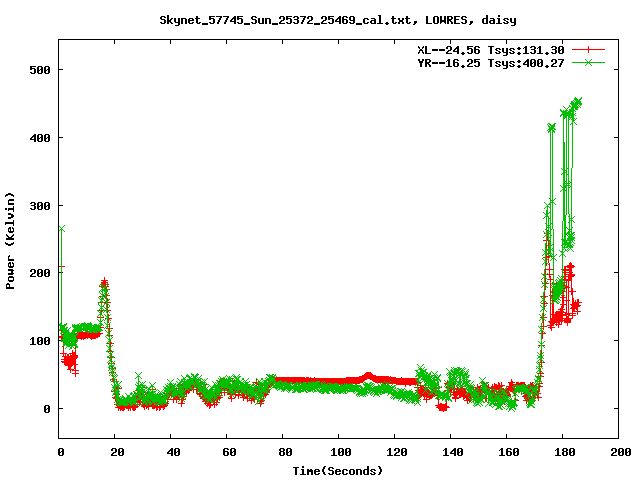Click the small red bump near 110 seconds

point(368,376)
